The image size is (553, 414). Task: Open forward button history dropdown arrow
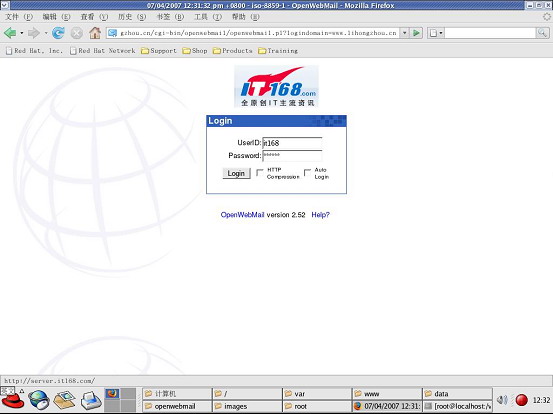coord(46,33)
